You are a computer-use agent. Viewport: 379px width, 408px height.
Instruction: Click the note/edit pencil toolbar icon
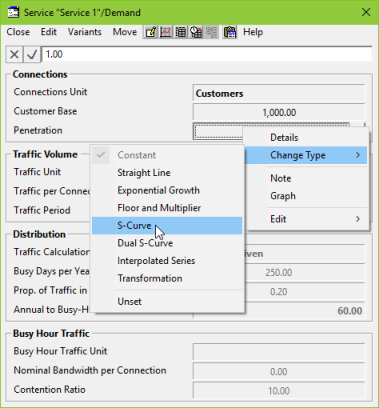[x=150, y=32]
